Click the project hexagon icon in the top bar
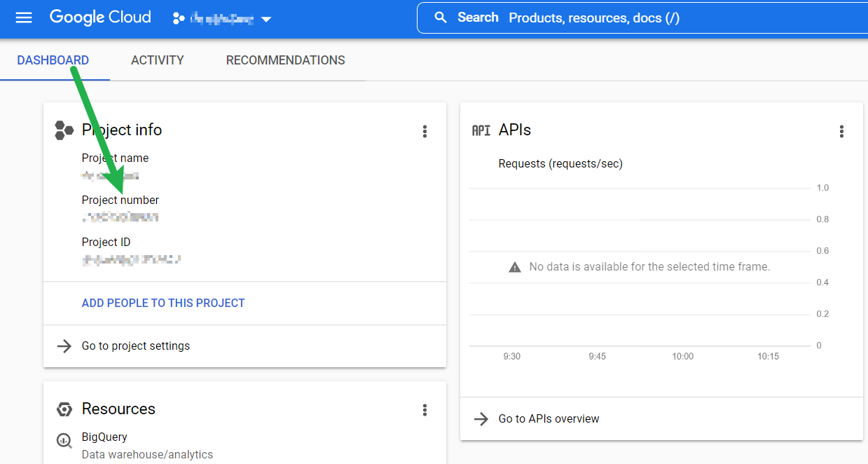Screen dimensions: 868x464 (x=178, y=19)
